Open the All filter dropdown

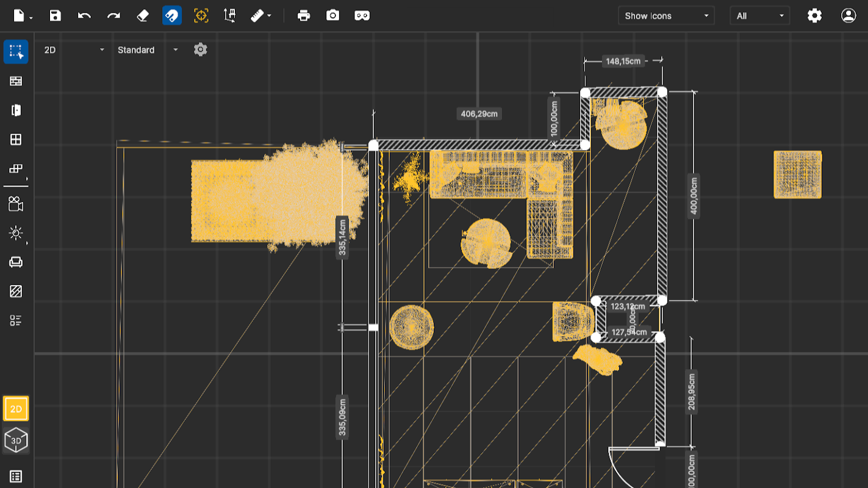pos(759,16)
